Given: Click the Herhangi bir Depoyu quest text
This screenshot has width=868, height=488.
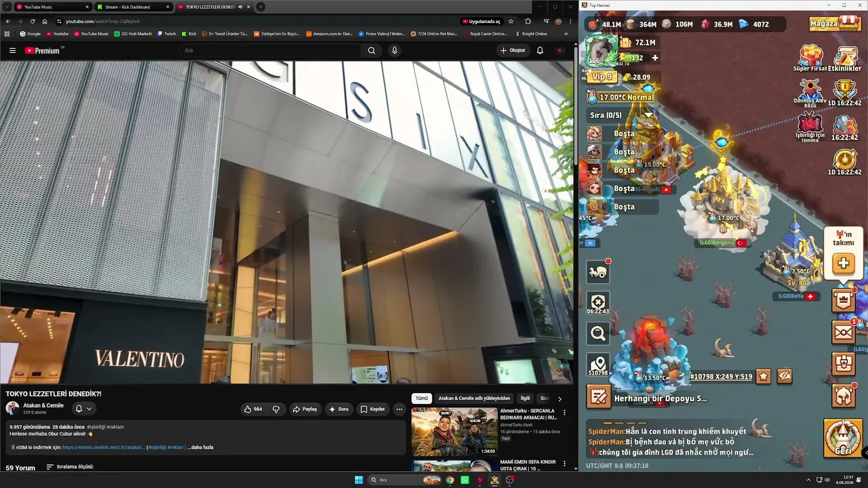Looking at the screenshot, I should [660, 399].
